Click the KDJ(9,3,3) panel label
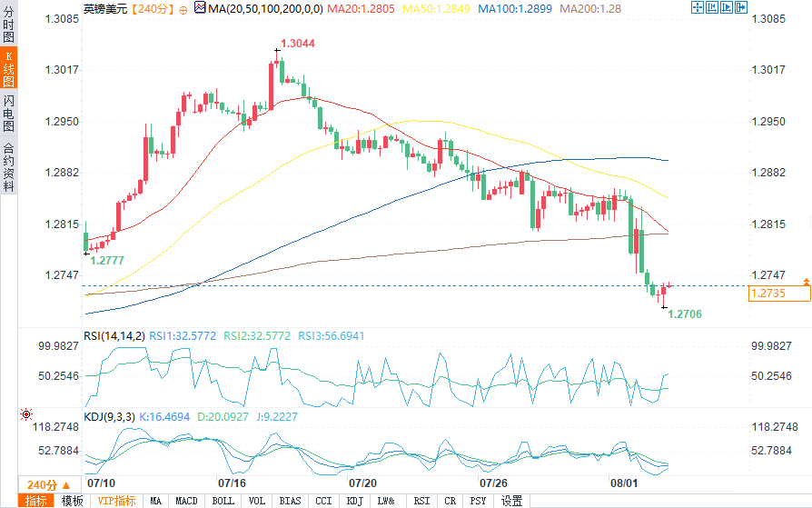 (x=109, y=417)
